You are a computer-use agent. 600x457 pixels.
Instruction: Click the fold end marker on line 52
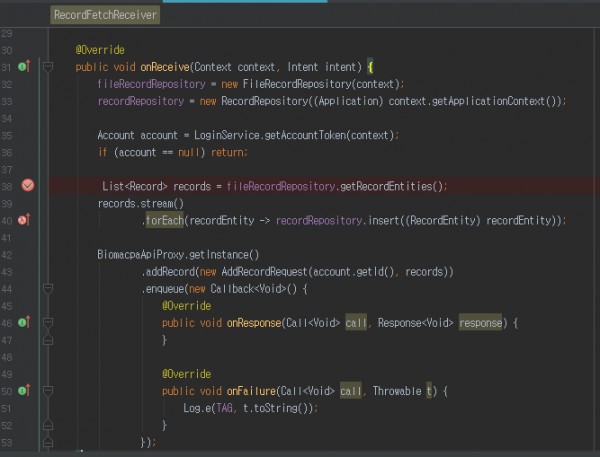tap(48, 425)
